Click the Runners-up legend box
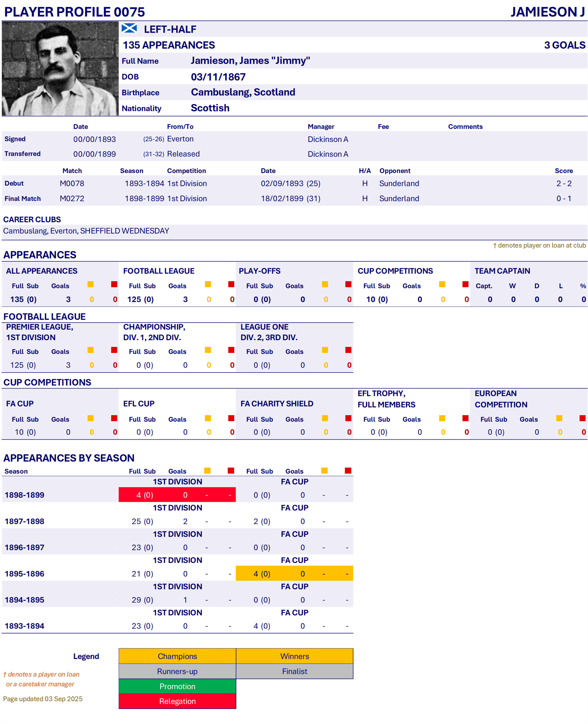 (x=177, y=671)
